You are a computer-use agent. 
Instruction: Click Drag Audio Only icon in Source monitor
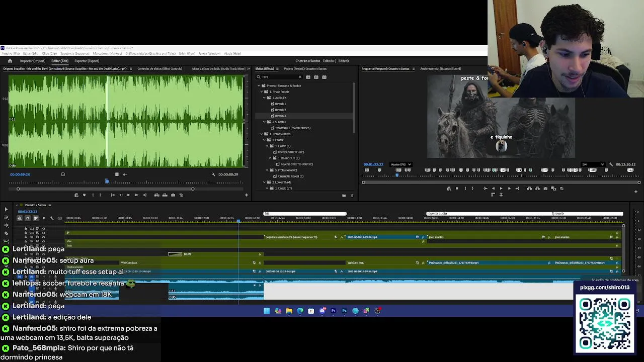point(125,174)
